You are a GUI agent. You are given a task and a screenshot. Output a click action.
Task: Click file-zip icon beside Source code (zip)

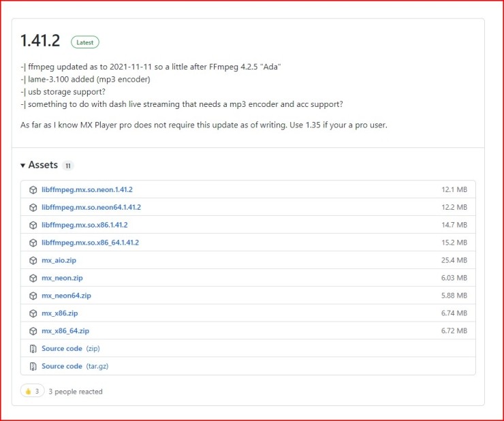33,349
